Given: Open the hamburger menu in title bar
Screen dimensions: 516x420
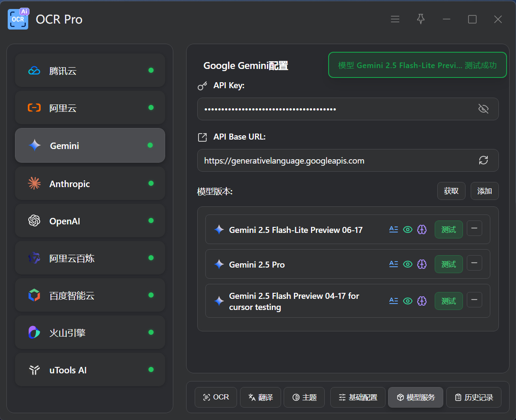Looking at the screenshot, I should tap(395, 19).
